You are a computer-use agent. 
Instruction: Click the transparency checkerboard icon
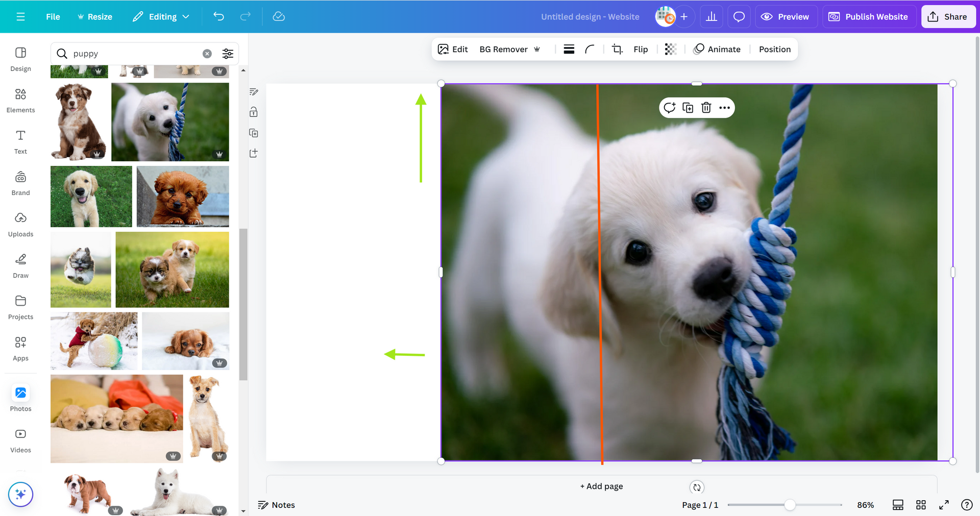coord(670,49)
